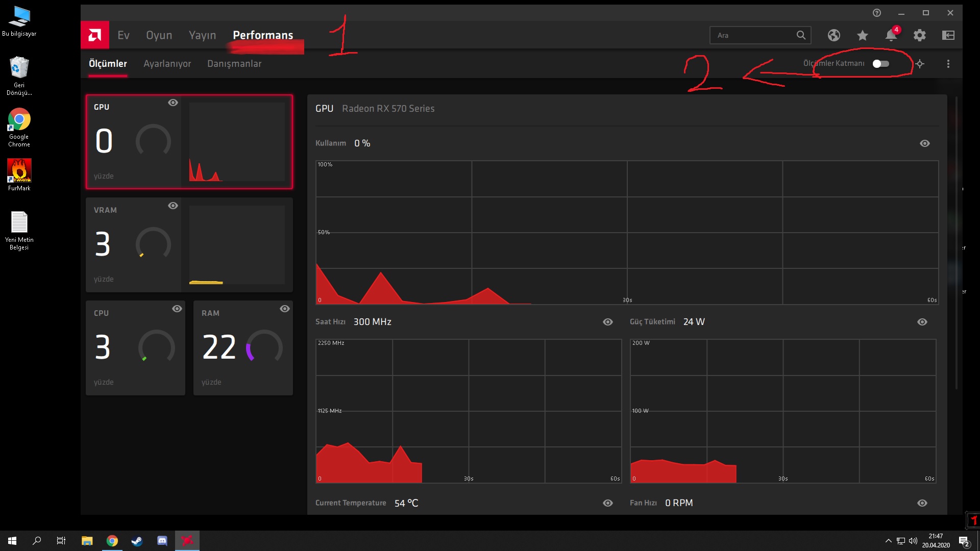This screenshot has width=980, height=551.
Task: Toggle Current Temperature eye visibility
Action: 608,503
